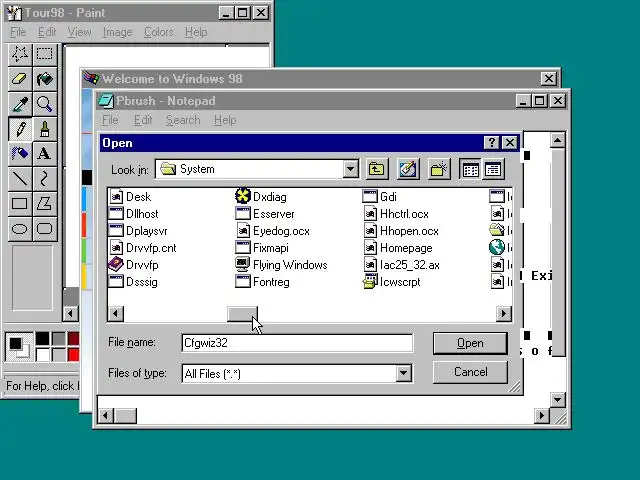The height and width of the screenshot is (480, 640).
Task: Click Notepad's vertical scroll up arrow
Action: tap(558, 140)
